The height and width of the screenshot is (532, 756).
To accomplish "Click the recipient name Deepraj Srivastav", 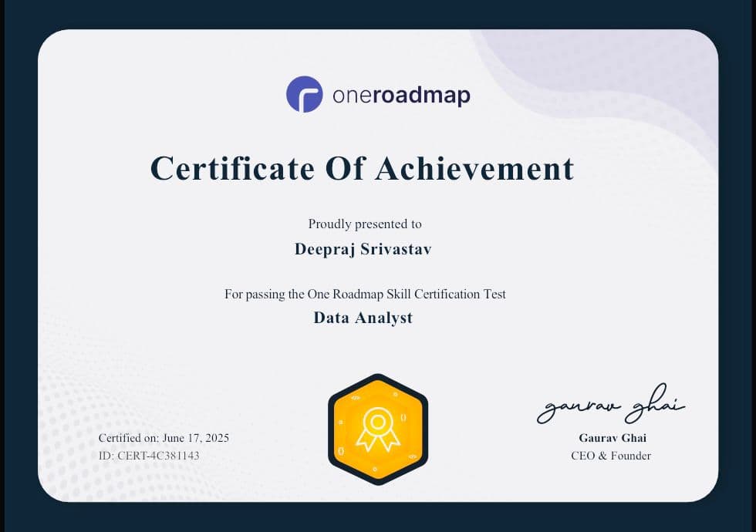I will (x=363, y=248).
